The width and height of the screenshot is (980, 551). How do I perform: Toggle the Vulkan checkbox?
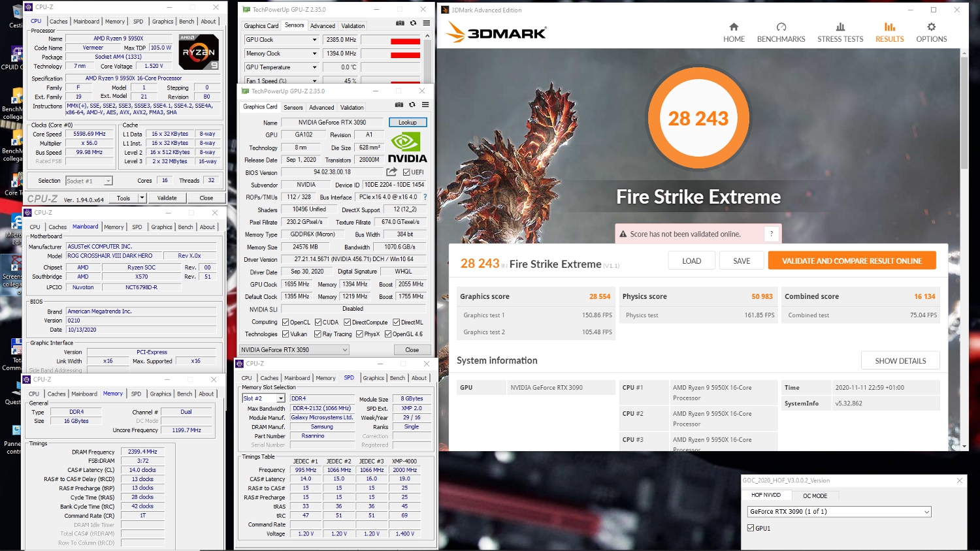click(286, 334)
